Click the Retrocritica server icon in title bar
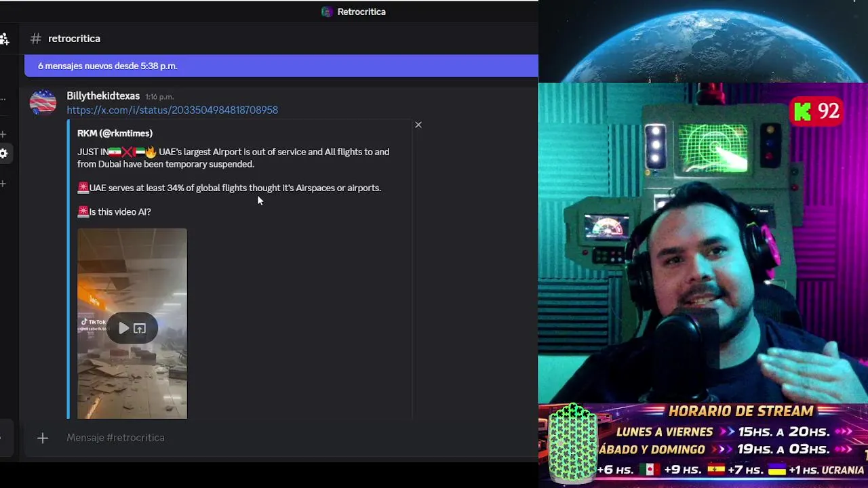The height and width of the screenshot is (488, 868). tap(327, 12)
